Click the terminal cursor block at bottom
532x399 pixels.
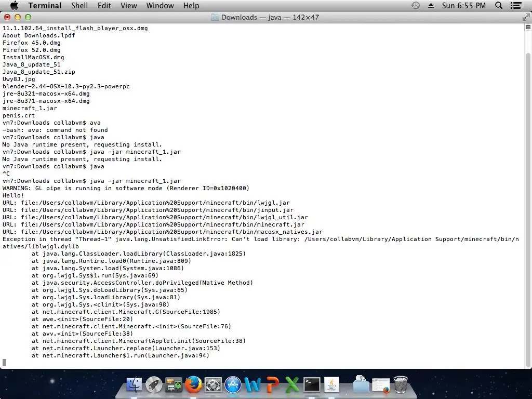4,363
